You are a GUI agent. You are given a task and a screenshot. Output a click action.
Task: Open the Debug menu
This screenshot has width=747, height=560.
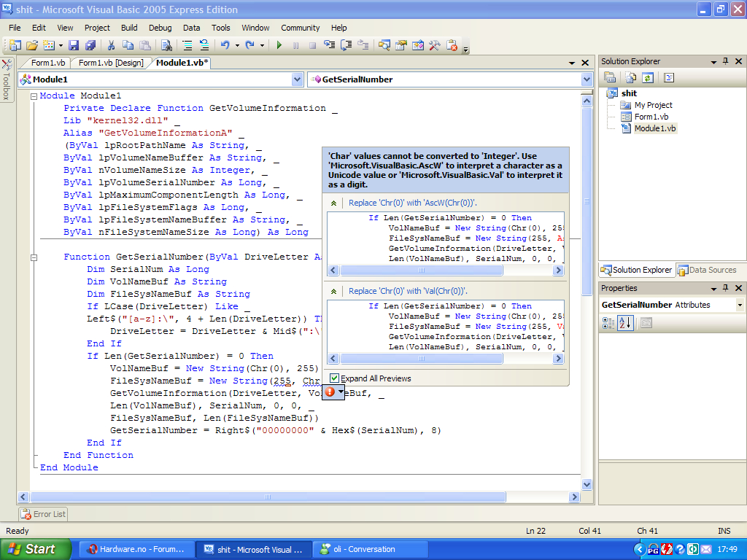click(160, 28)
